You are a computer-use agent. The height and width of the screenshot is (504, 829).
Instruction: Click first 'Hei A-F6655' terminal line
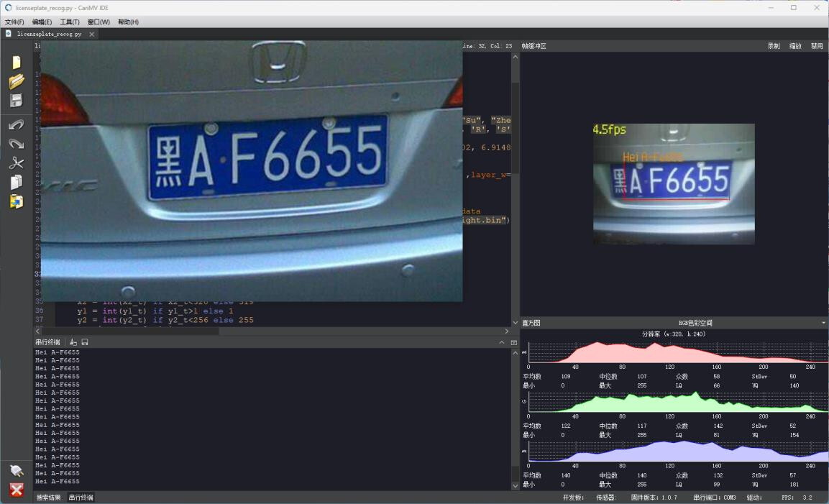pyautogui.click(x=57, y=352)
